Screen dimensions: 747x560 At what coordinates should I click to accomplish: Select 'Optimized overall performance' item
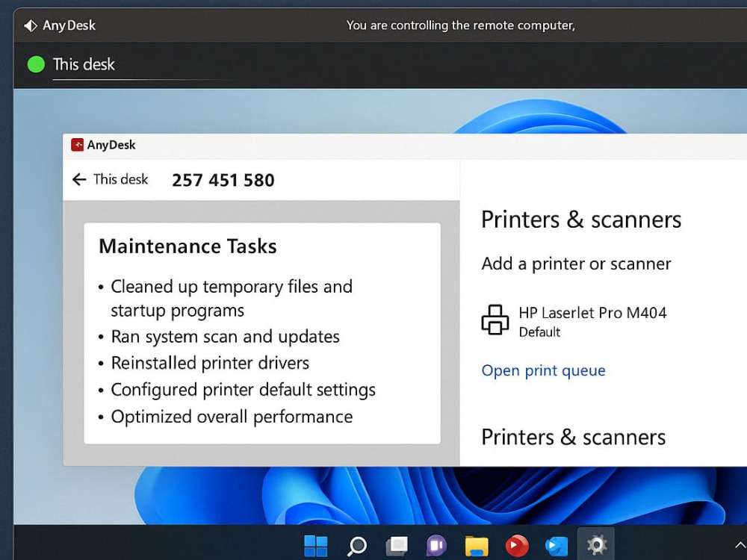click(x=226, y=417)
